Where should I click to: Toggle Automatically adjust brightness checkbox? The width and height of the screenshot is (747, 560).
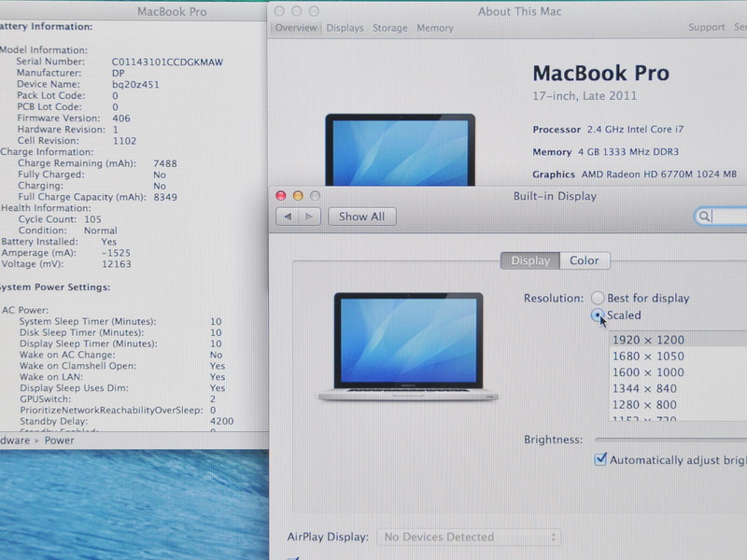(x=600, y=459)
